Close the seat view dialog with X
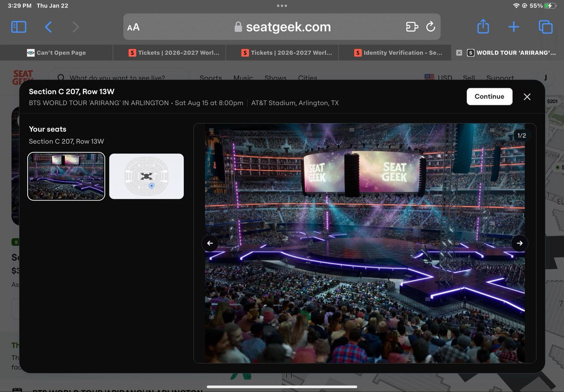564x392 pixels. (x=527, y=96)
